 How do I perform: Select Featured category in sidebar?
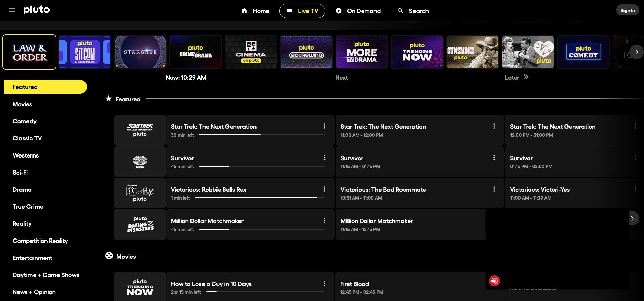click(x=45, y=87)
